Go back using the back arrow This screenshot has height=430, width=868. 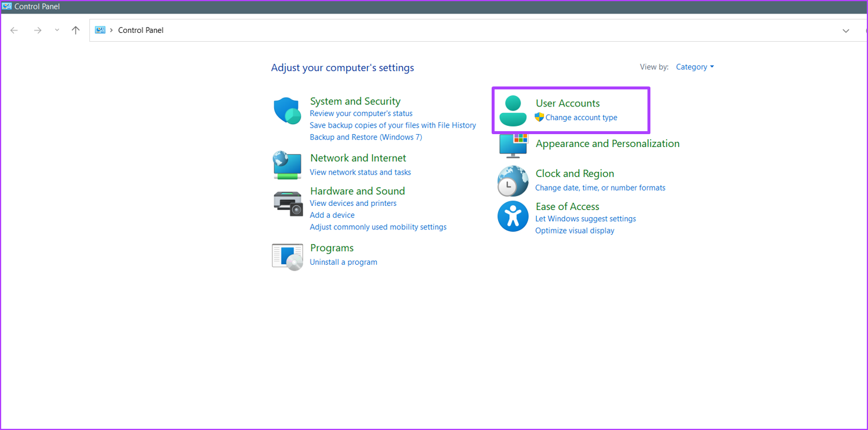pos(14,31)
